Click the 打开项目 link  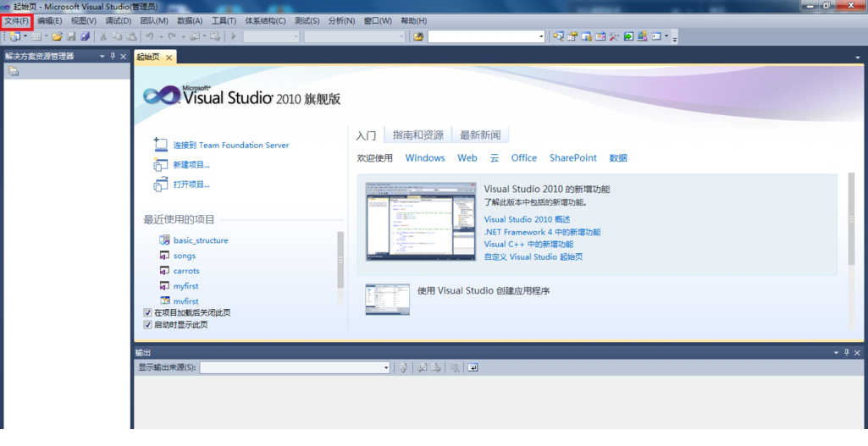pos(191,184)
